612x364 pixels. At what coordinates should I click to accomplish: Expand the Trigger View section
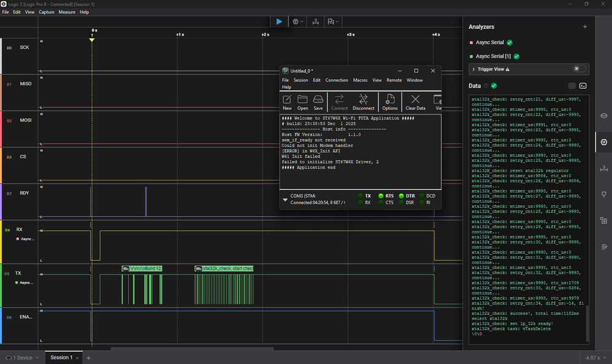473,69
